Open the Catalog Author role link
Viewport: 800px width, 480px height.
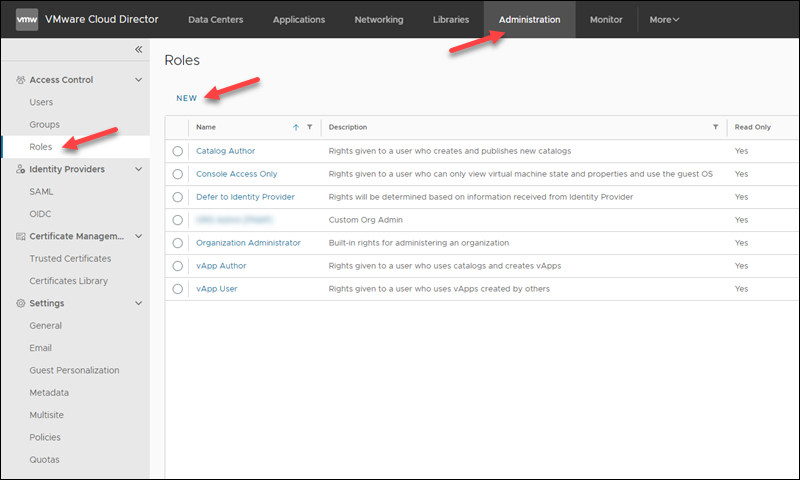[x=225, y=151]
